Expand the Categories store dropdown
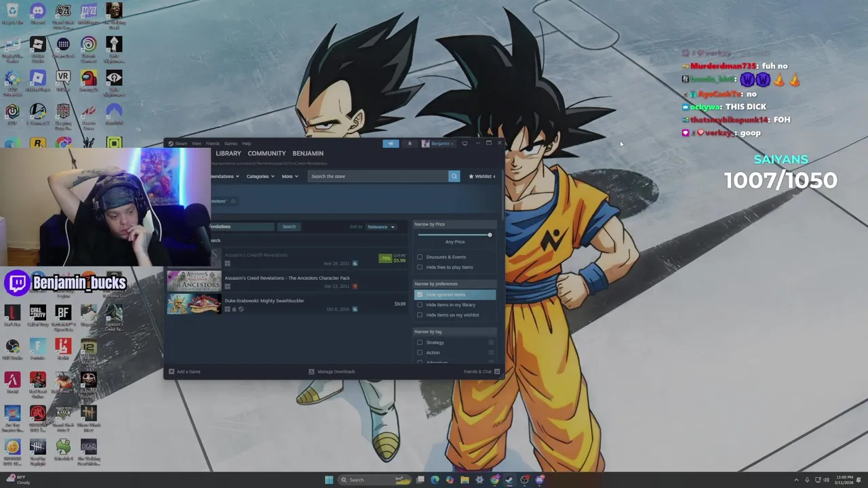The width and height of the screenshot is (868, 488). [260, 176]
